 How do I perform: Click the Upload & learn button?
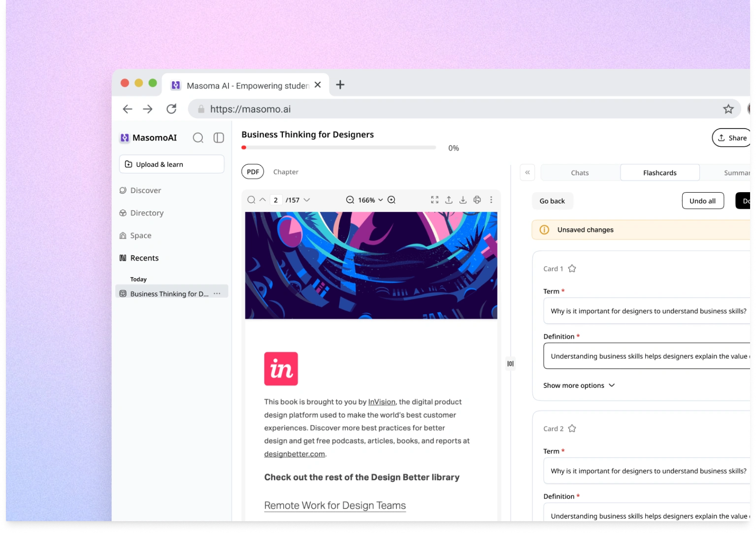click(x=171, y=165)
